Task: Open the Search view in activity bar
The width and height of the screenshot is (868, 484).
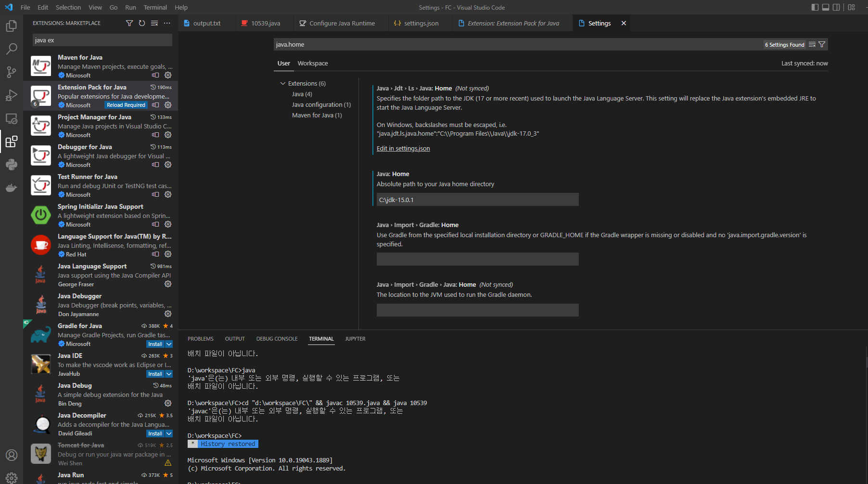Action: pos(11,49)
